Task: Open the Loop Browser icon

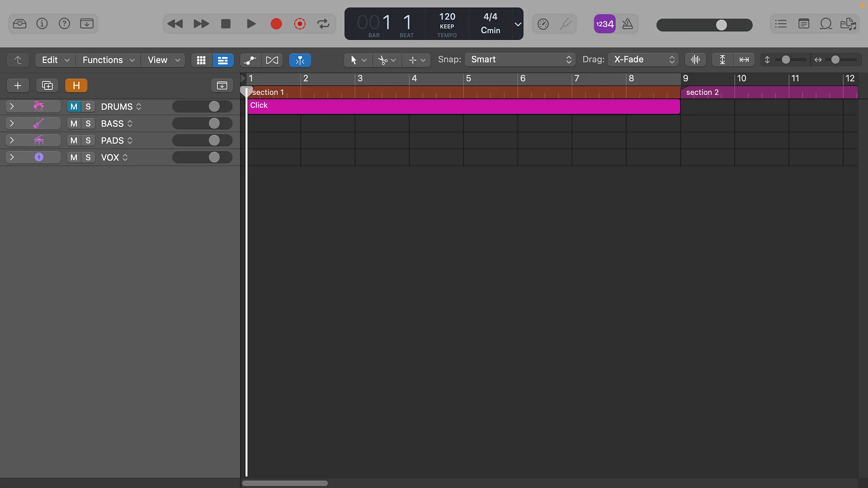Action: pos(826,23)
